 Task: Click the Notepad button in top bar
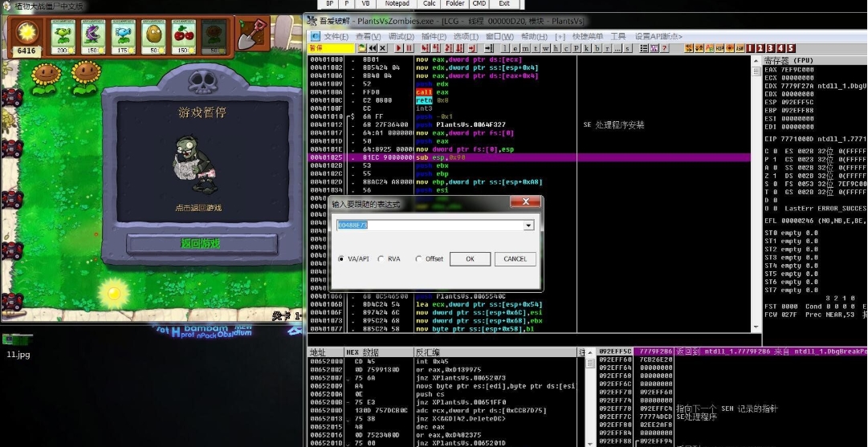pyautogui.click(x=397, y=3)
